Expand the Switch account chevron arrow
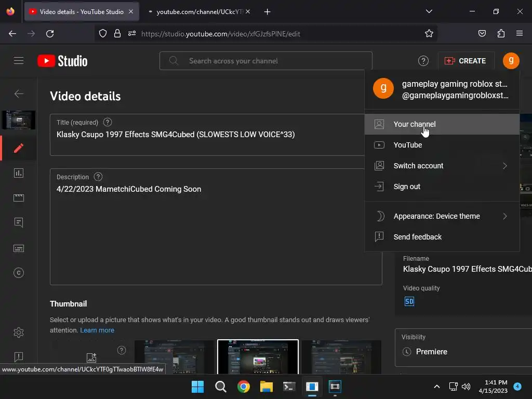 505,166
